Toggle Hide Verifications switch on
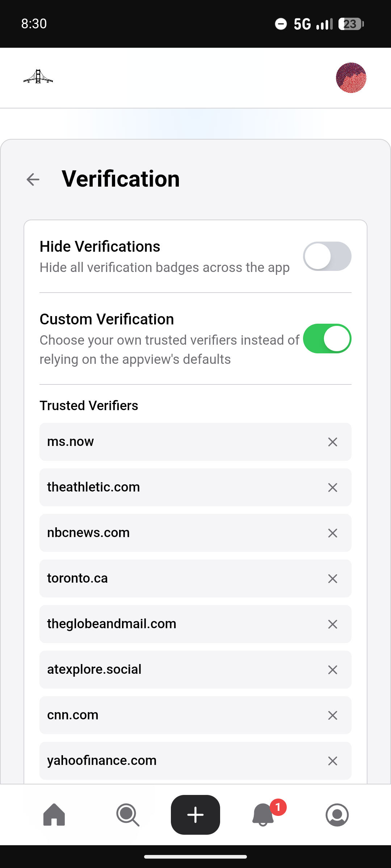The width and height of the screenshot is (391, 868). pos(327,256)
